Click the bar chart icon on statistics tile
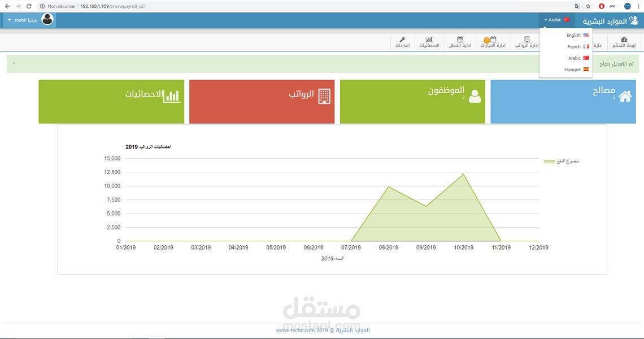Viewport: 644px width, 339px height. (x=172, y=96)
